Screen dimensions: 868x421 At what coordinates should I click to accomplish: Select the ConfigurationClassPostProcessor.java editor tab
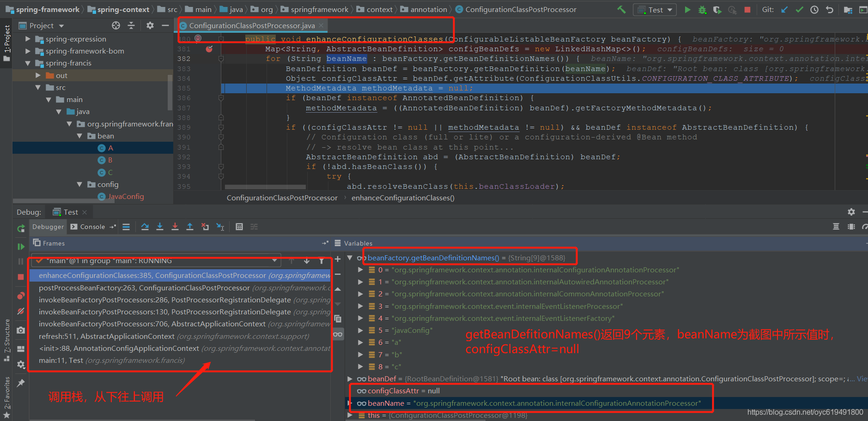point(252,25)
